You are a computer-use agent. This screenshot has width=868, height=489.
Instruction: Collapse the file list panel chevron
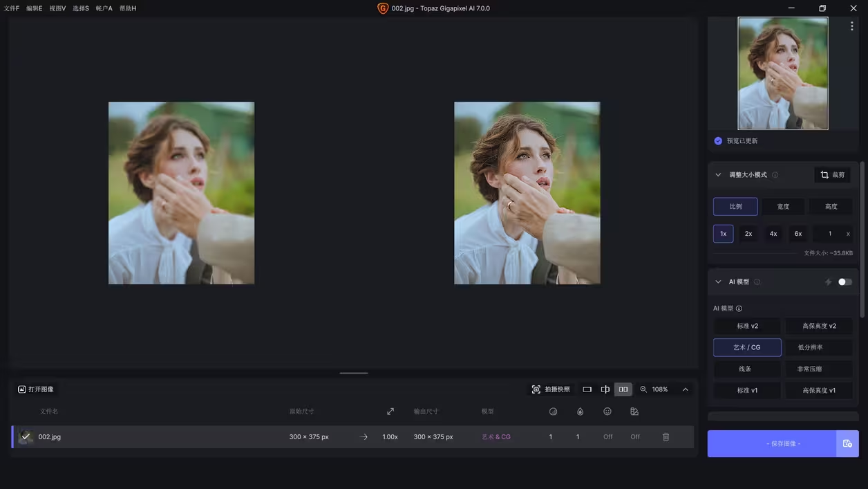coord(685,389)
